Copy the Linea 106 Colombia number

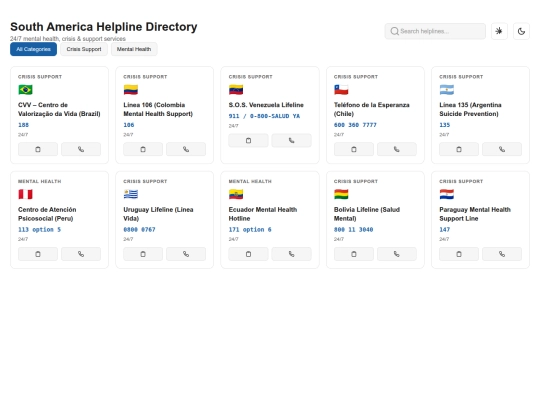point(143,149)
